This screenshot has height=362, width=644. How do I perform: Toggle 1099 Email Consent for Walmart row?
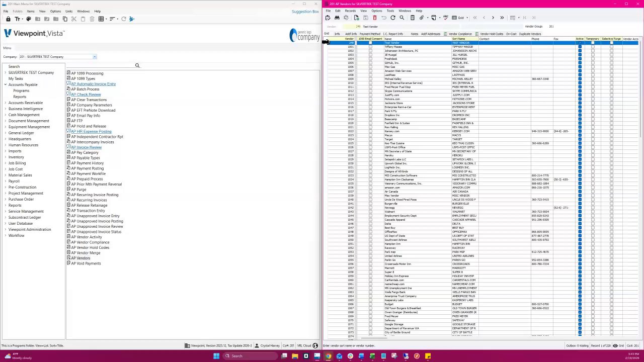click(x=370, y=212)
